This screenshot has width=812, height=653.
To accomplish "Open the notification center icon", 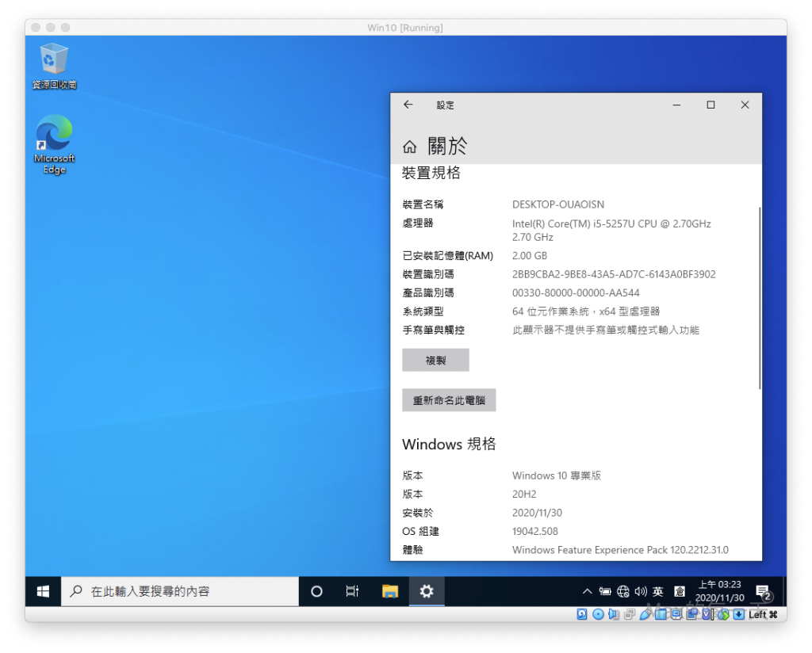I will point(764,592).
